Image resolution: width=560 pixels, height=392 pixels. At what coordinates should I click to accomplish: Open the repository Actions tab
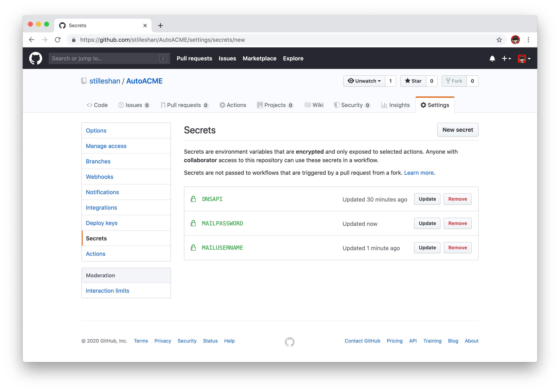click(233, 105)
